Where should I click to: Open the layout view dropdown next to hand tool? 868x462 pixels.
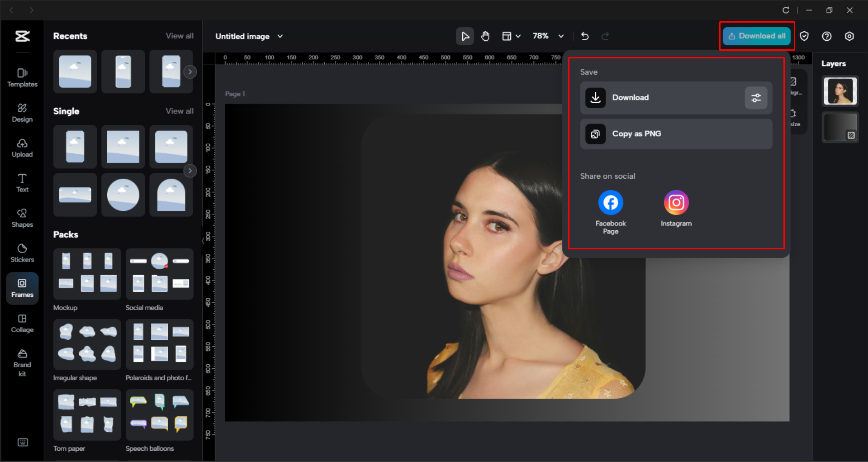(x=511, y=36)
